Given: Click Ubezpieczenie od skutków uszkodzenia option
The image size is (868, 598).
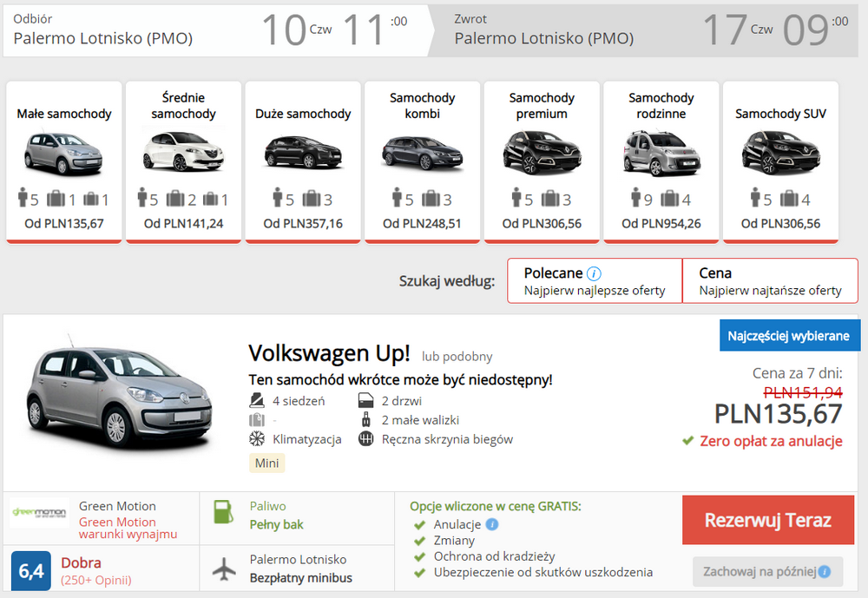Looking at the screenshot, I should (x=543, y=573).
